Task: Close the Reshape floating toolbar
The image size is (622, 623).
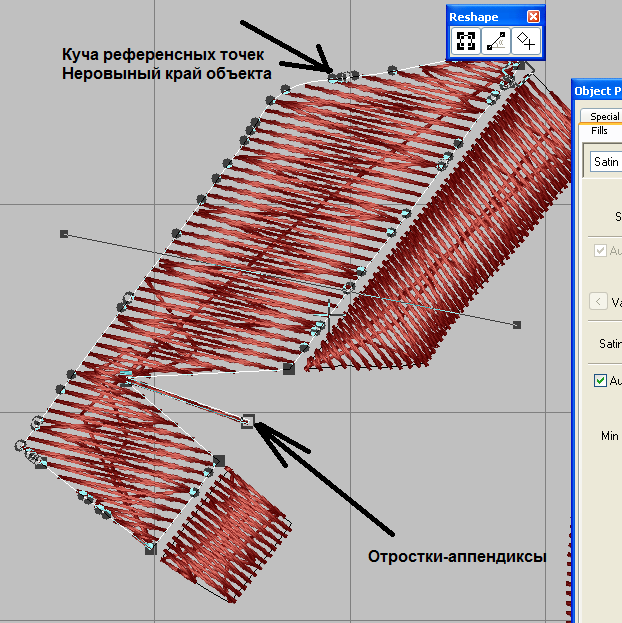Action: [x=533, y=17]
